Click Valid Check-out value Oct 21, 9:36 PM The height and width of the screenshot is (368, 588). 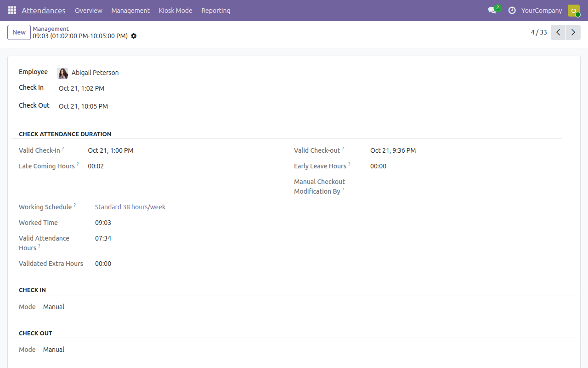(393, 150)
